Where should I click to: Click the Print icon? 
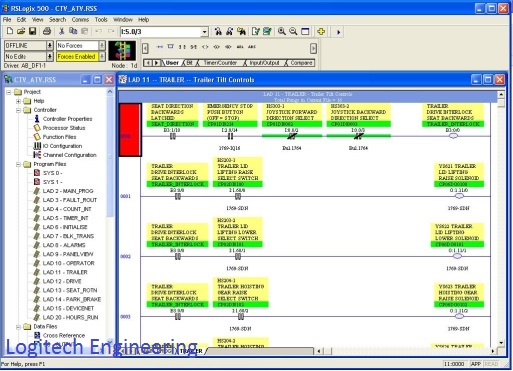[x=47, y=31]
